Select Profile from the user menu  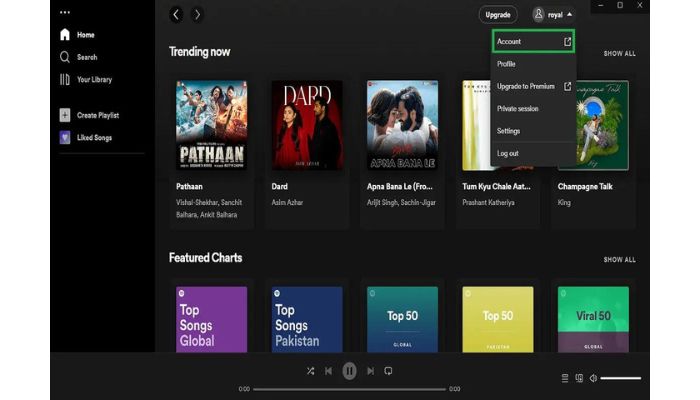click(x=533, y=64)
